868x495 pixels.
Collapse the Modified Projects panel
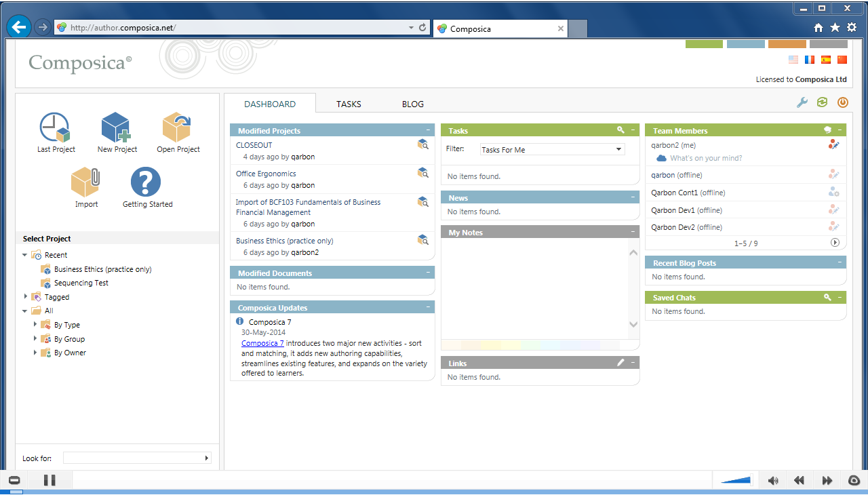pyautogui.click(x=428, y=130)
